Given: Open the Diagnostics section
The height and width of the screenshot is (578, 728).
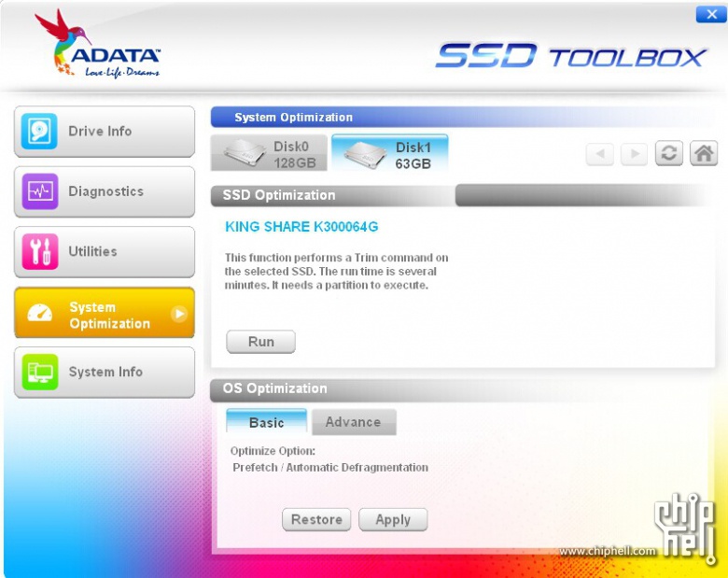Looking at the screenshot, I should point(105,191).
